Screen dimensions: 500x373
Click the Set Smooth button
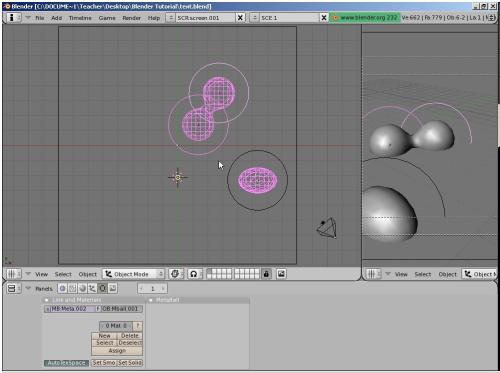pyautogui.click(x=104, y=363)
